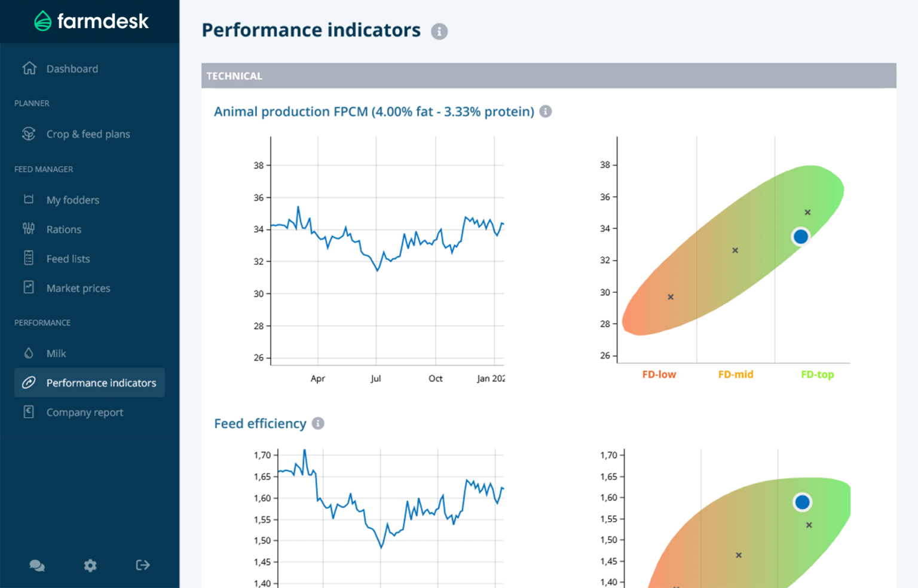The height and width of the screenshot is (588, 918).
Task: Select the blue dot marker near FD-top
Action: click(x=801, y=237)
